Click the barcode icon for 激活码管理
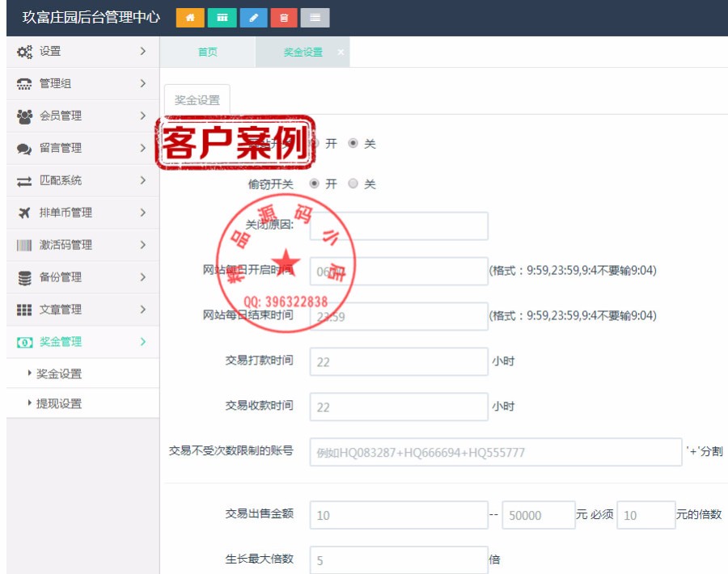728x574 pixels. click(x=24, y=245)
